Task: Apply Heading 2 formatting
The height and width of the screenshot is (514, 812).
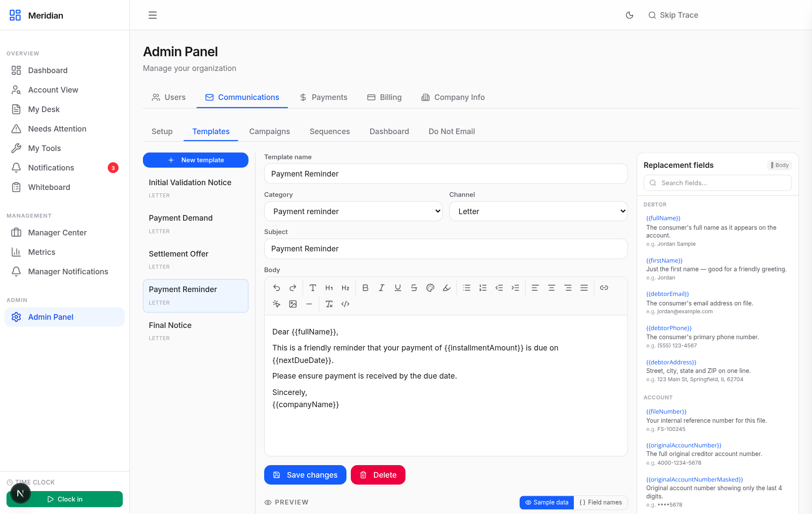Action: [345, 288]
